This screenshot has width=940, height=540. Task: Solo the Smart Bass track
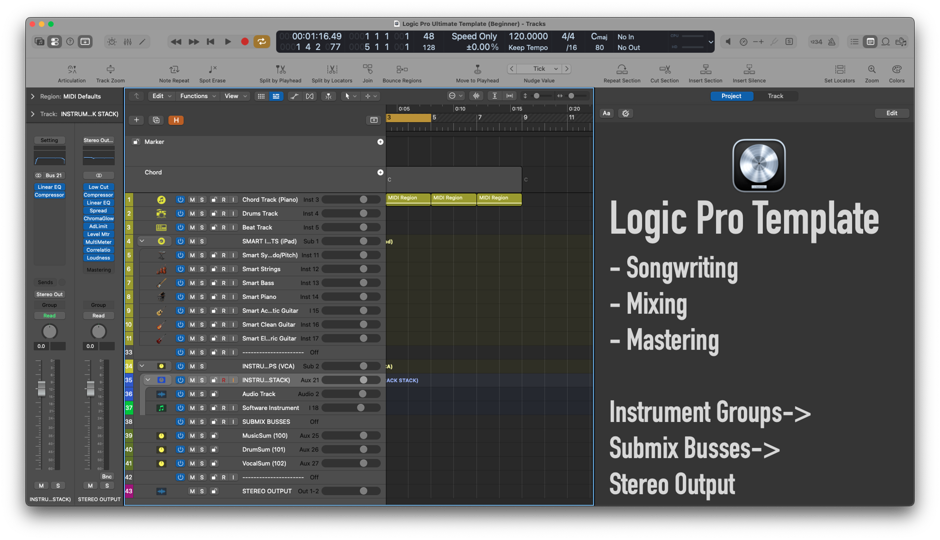pyautogui.click(x=202, y=283)
